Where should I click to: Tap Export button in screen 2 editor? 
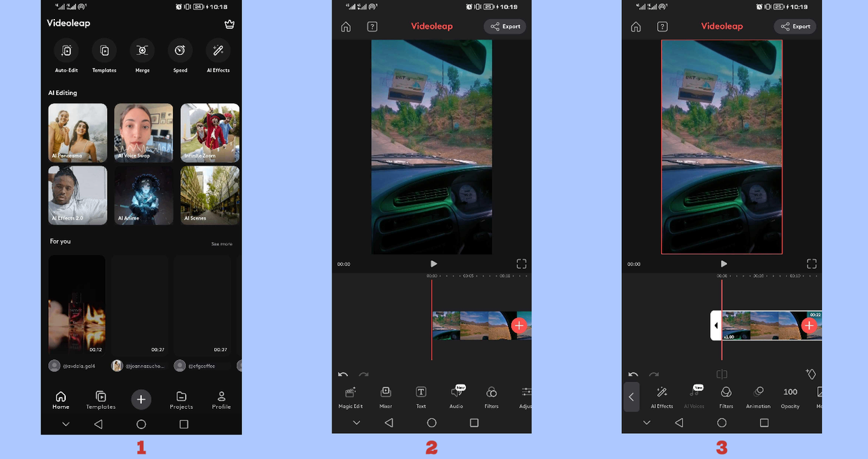point(505,26)
